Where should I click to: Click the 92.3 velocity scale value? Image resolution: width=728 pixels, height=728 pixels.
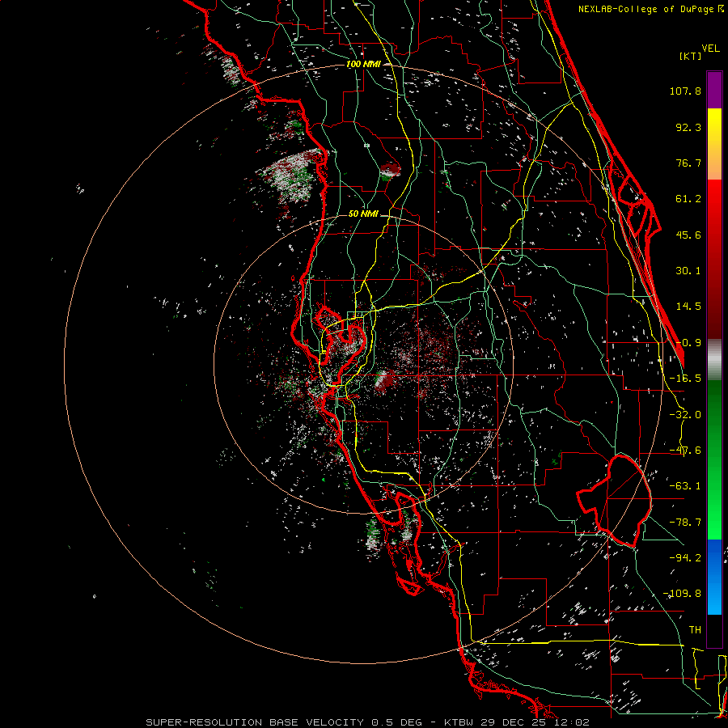[688, 127]
